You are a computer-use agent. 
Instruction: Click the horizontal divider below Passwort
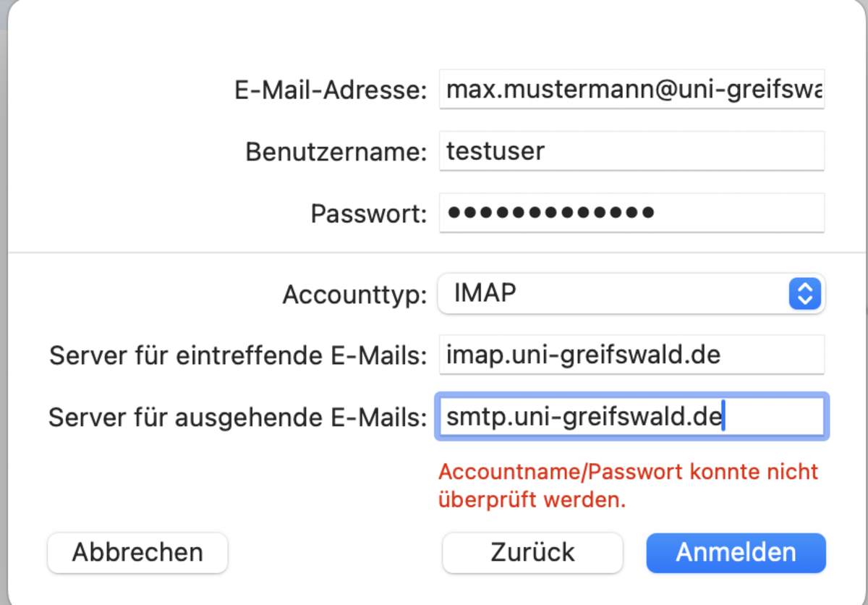tap(434, 253)
